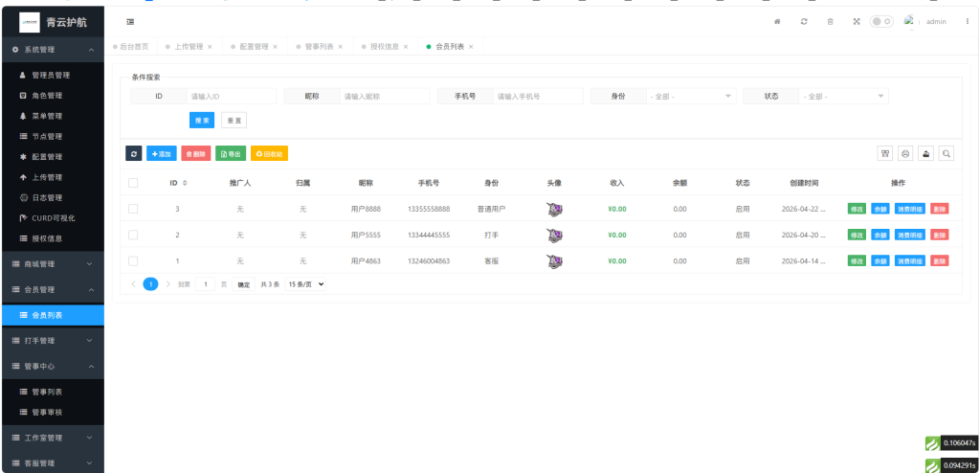This screenshot has height=473, width=980.
Task: Collapse the sidebar menu toggle icon
Action: pos(130,22)
